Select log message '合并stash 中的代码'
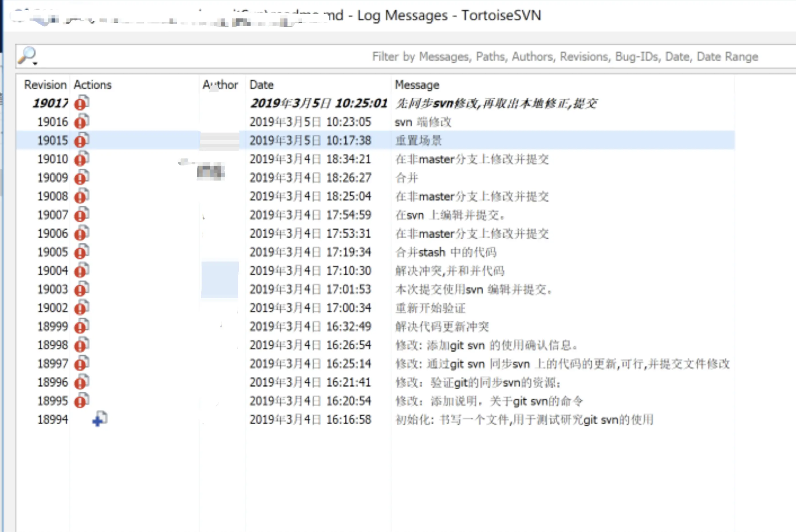796x532 pixels. pyautogui.click(x=446, y=252)
